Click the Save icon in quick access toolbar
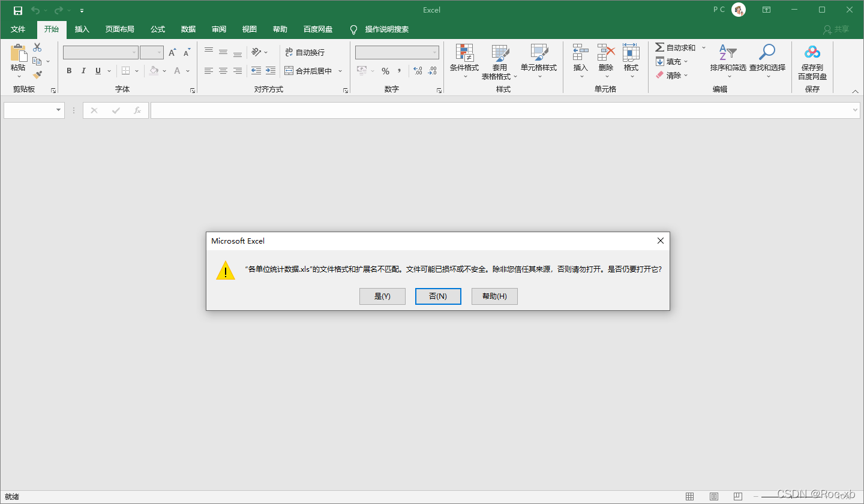 click(17, 10)
